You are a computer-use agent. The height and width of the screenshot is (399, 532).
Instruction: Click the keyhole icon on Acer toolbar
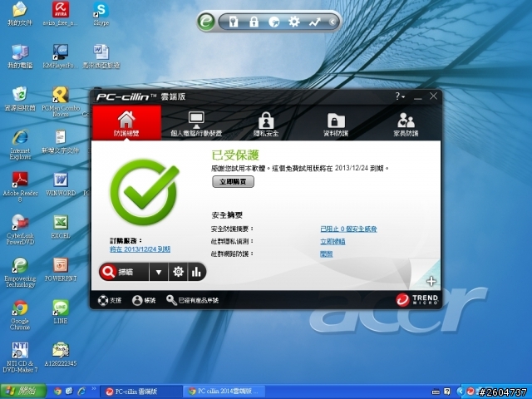(x=234, y=22)
